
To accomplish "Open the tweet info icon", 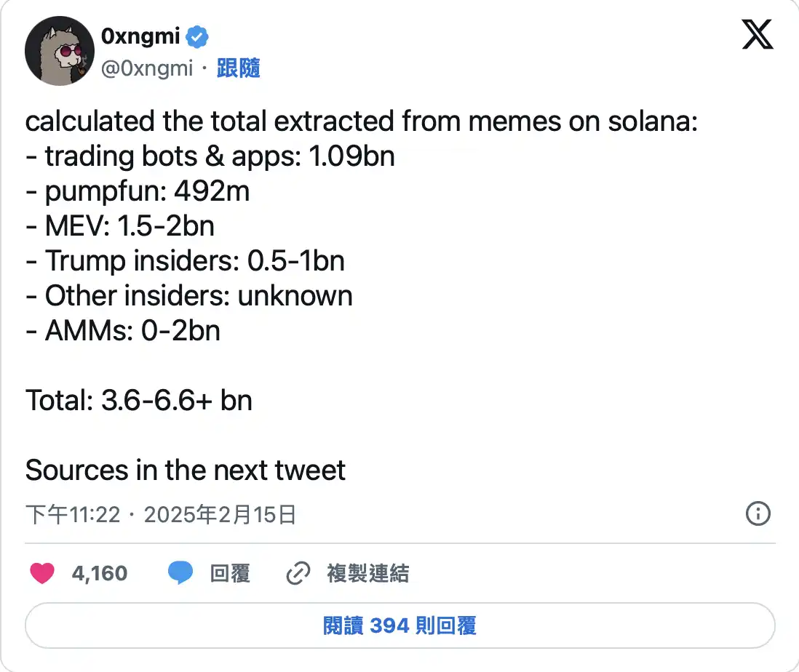I will (758, 514).
